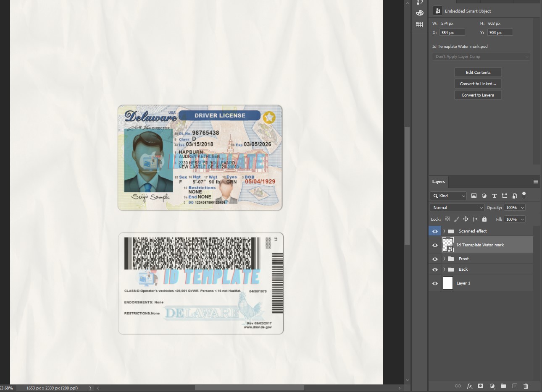This screenshot has width=542, height=392.
Task: Expand the Front group
Action: [x=444, y=259]
